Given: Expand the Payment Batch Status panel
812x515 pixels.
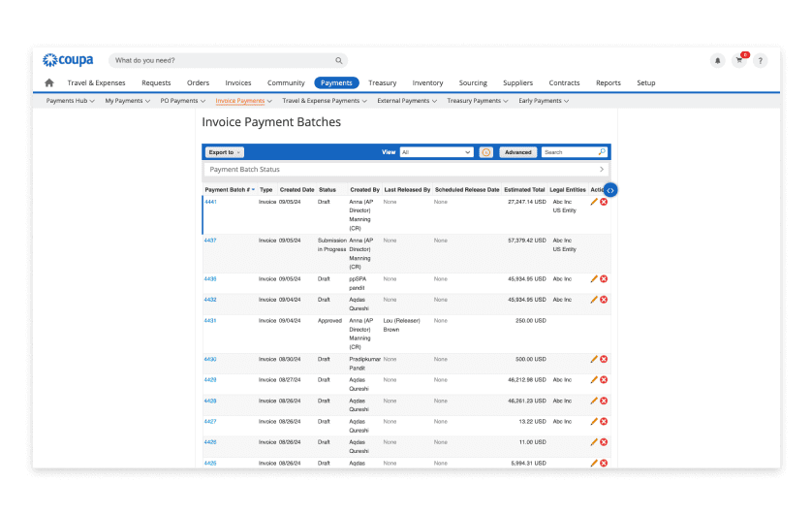Looking at the screenshot, I should pyautogui.click(x=601, y=170).
